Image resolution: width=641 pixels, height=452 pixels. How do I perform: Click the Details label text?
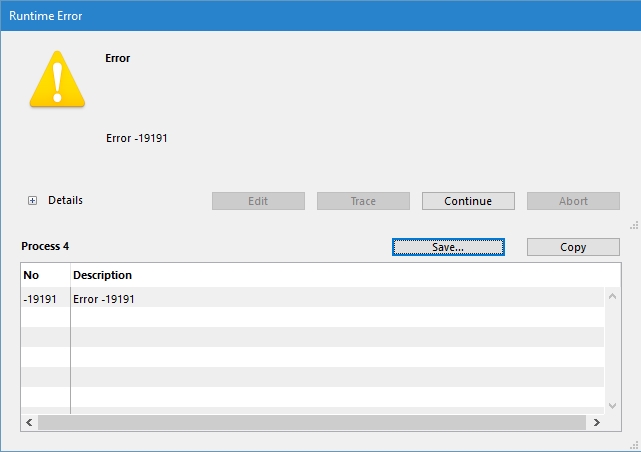(x=65, y=201)
